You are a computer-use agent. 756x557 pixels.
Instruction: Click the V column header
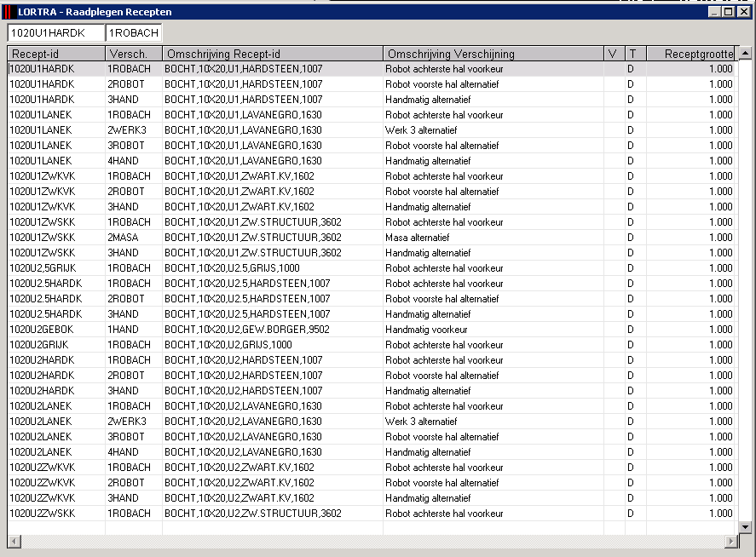pos(615,54)
